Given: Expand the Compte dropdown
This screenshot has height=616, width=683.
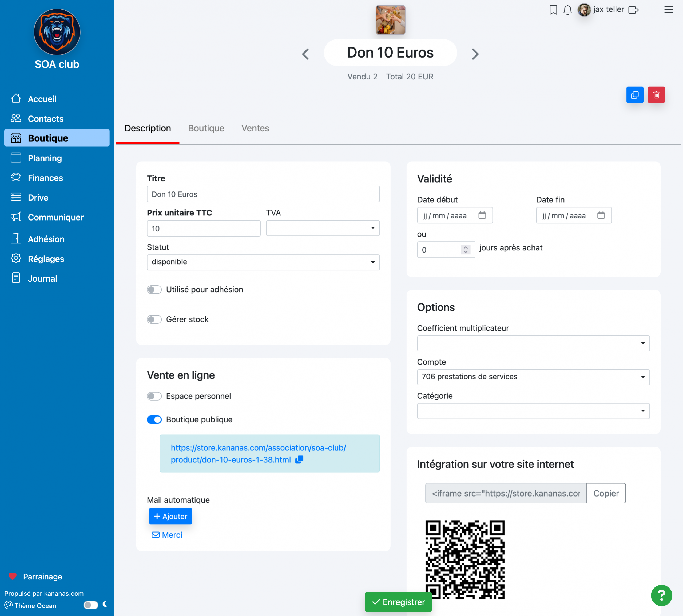Looking at the screenshot, I should point(533,377).
